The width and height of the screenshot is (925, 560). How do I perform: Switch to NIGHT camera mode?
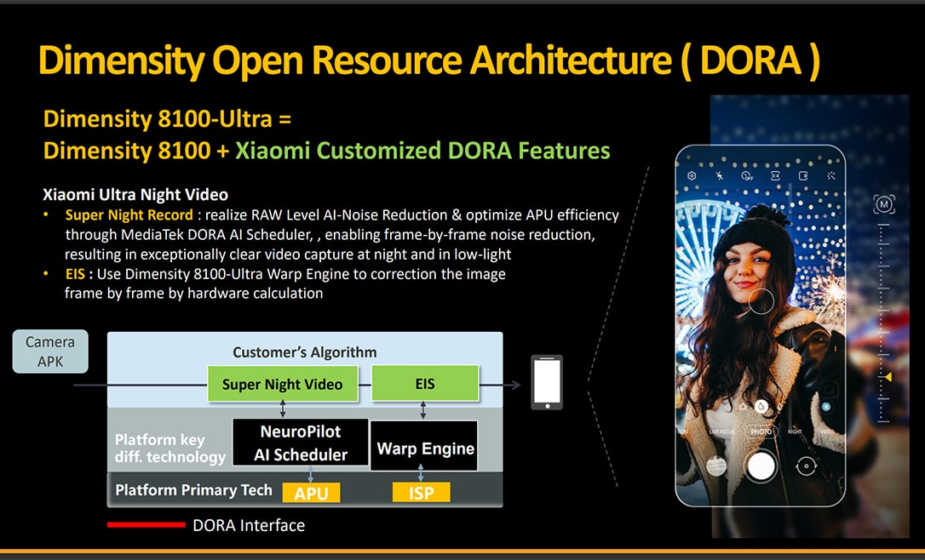[795, 431]
